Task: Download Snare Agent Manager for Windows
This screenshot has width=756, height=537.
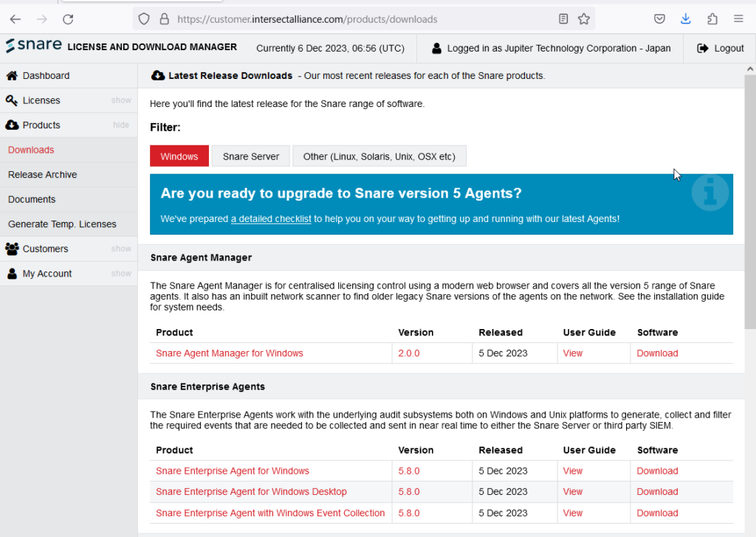Action: [x=657, y=353]
